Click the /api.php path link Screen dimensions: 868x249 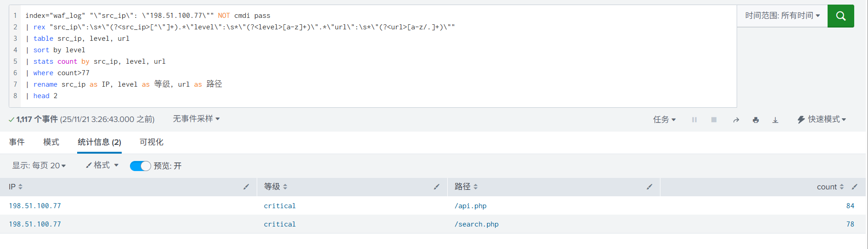tap(470, 206)
